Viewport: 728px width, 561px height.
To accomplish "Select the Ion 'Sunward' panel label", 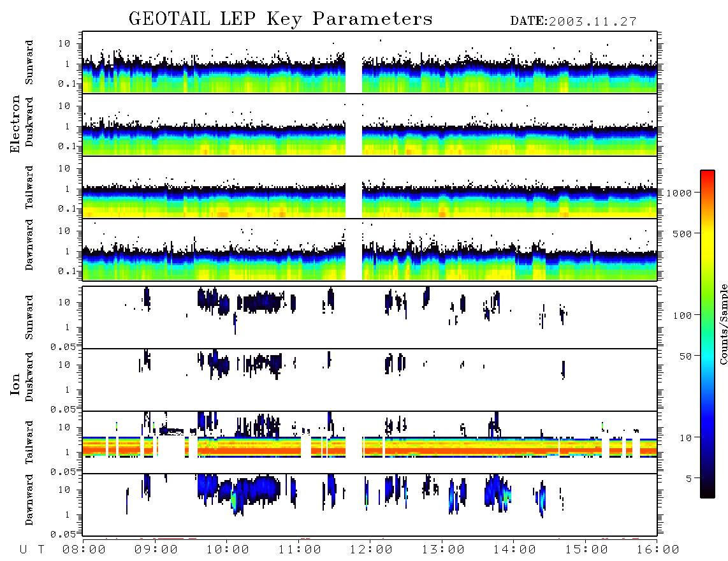I will 29,317.
